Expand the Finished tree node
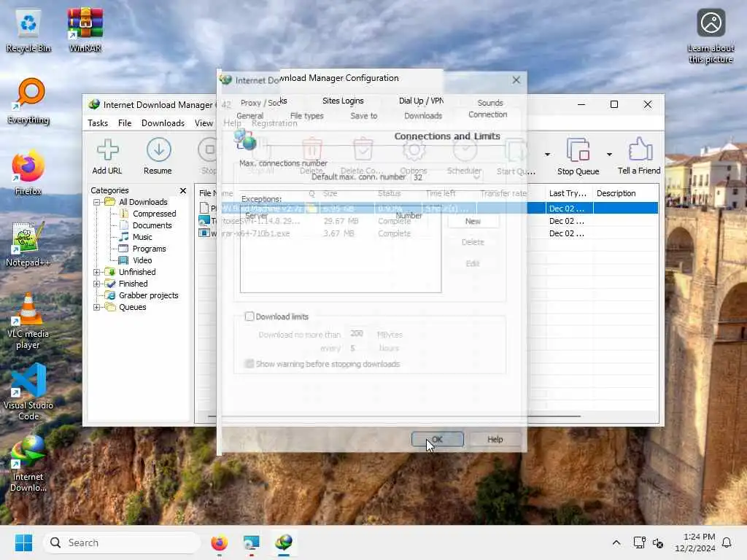747x560 pixels. point(97,284)
